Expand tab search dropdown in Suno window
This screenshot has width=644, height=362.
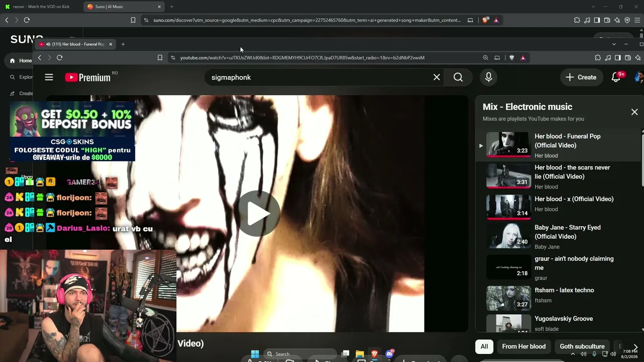pyautogui.click(x=593, y=7)
